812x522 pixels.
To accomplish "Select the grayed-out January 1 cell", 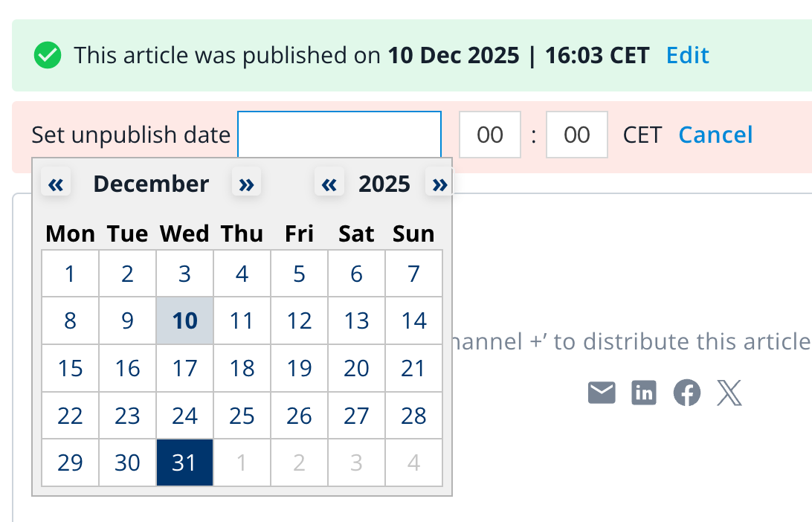I will [x=242, y=463].
